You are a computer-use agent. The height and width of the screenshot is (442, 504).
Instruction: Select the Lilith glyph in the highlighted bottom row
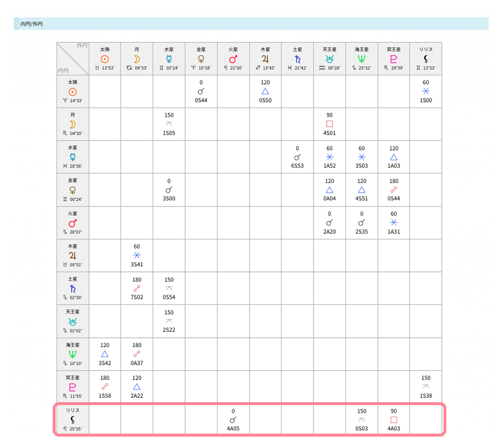coord(72,419)
